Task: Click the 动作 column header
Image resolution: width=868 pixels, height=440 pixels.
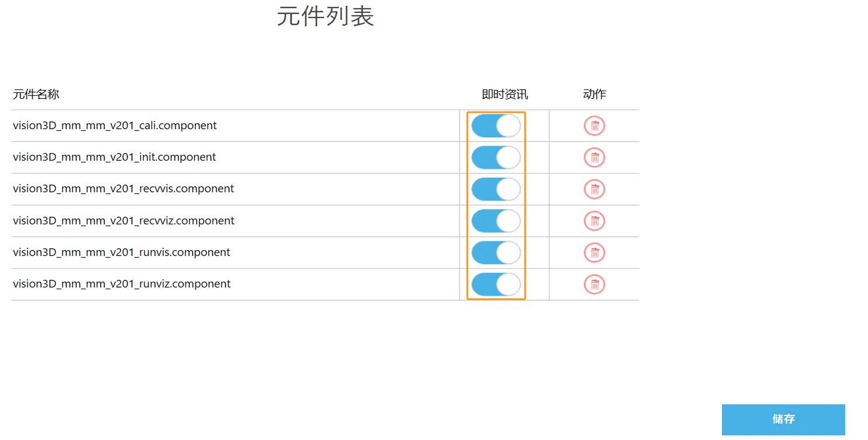Action: point(595,94)
